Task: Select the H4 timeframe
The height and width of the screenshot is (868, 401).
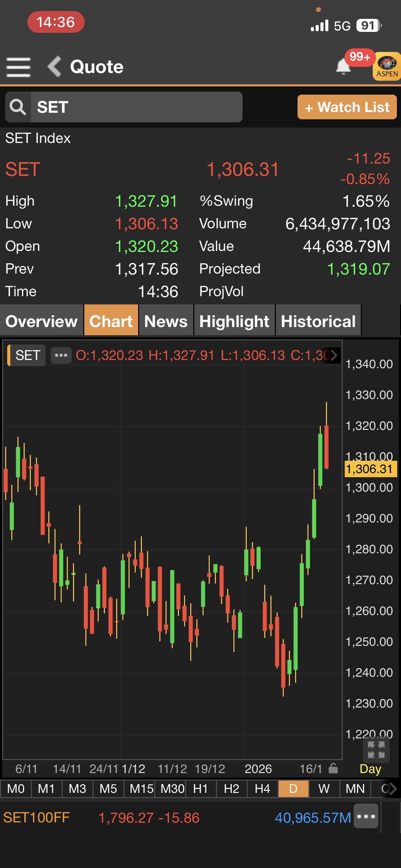Action: (x=262, y=789)
